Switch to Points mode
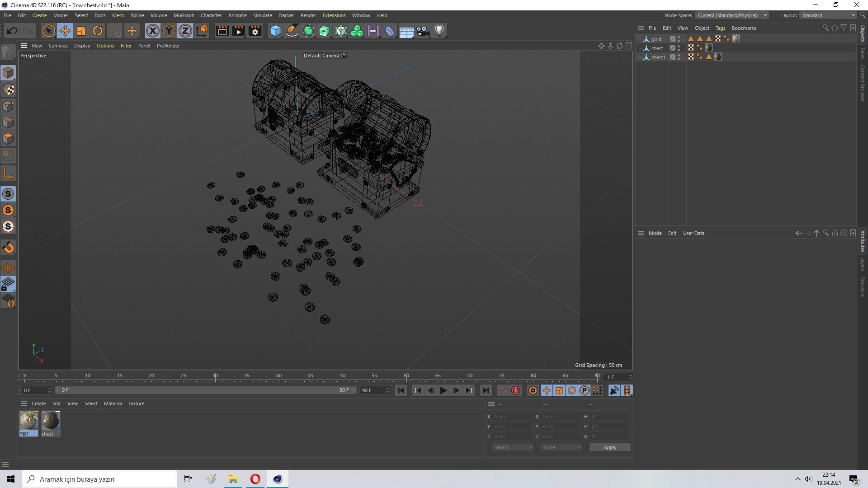 pos(8,106)
